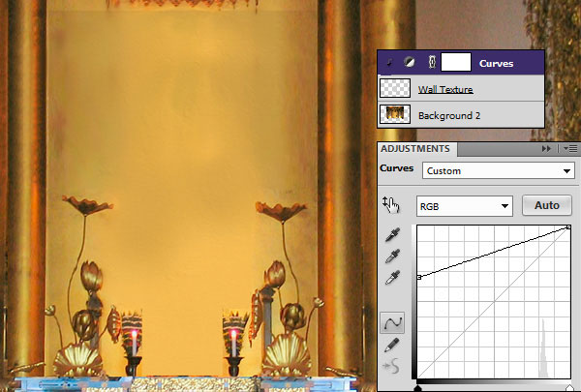Click the Background 2 layer name
The image size is (581, 392).
(449, 115)
